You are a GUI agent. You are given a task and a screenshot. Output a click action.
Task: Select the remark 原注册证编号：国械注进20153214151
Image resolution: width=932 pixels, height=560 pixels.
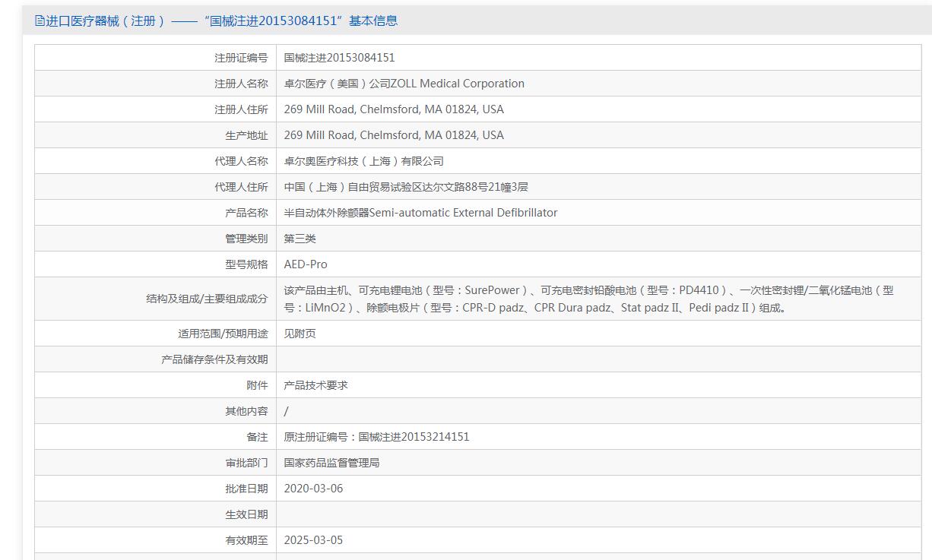pos(376,437)
